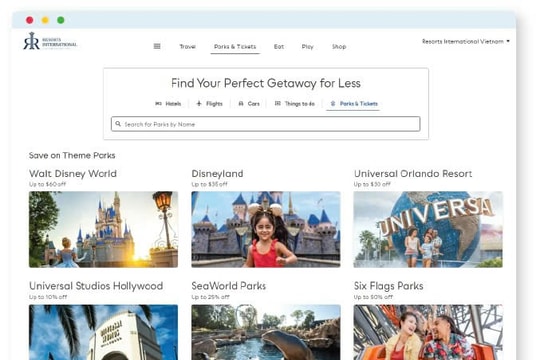540x360 pixels.
Task: Click the car icon beside Cars
Action: point(241,103)
